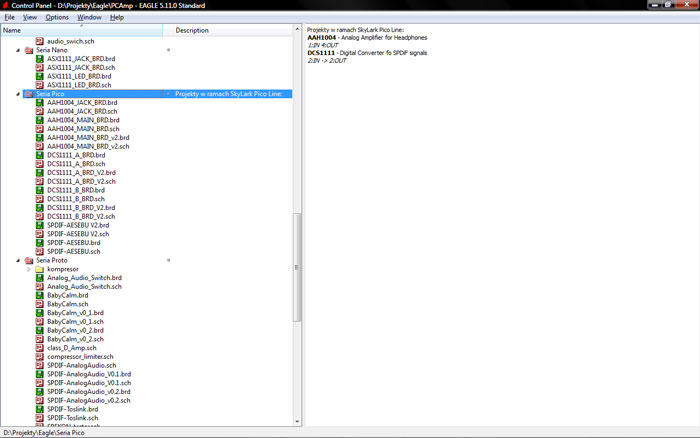Click the AAH1004_MAIN_BRD.brd board file icon
Image resolution: width=700 pixels, height=438 pixels.
pos(41,120)
